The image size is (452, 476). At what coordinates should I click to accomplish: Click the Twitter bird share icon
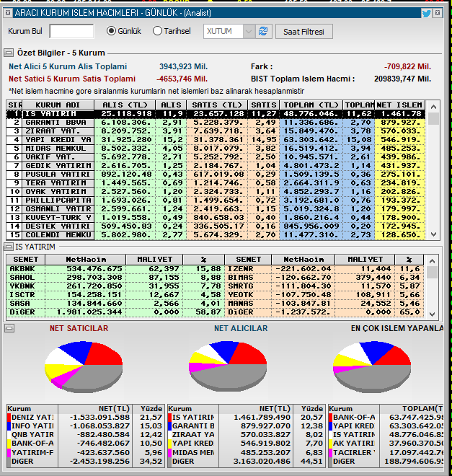tap(426, 13)
